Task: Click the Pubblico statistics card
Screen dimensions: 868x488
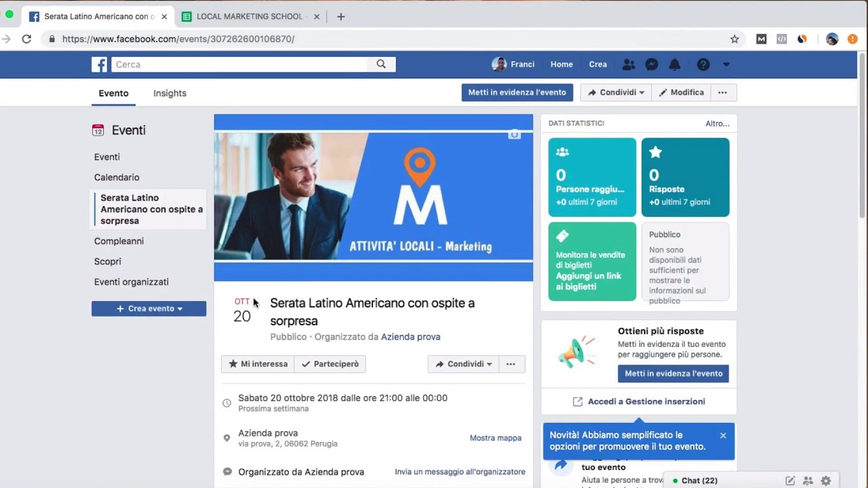Action: click(686, 262)
